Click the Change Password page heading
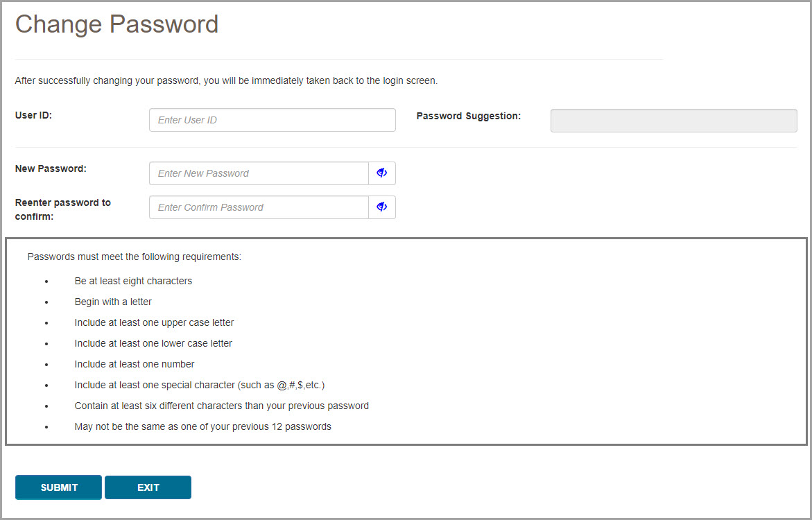The width and height of the screenshot is (812, 520). (x=117, y=24)
